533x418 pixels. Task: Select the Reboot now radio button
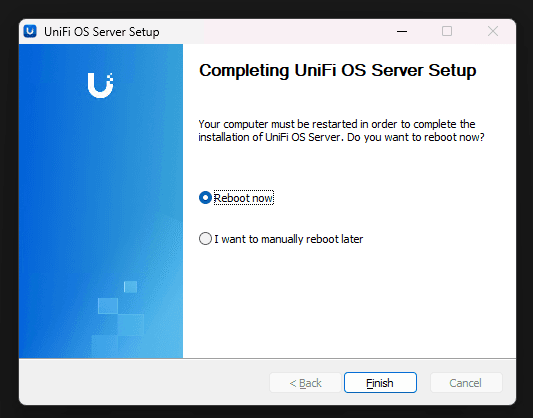205,198
